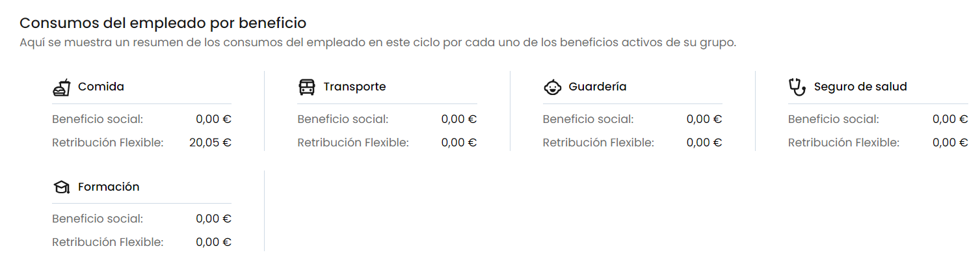
Task: Select the Guardería heading text
Action: point(597,87)
